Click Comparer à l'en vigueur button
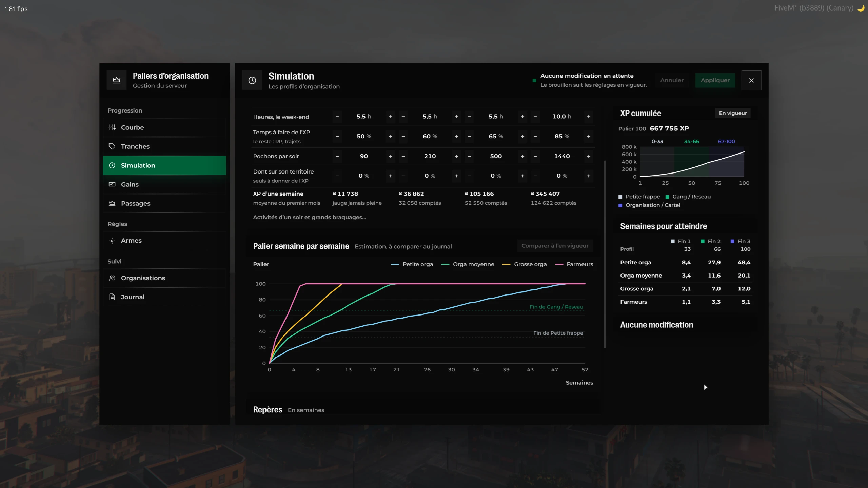This screenshot has height=488, width=868. pos(555,246)
